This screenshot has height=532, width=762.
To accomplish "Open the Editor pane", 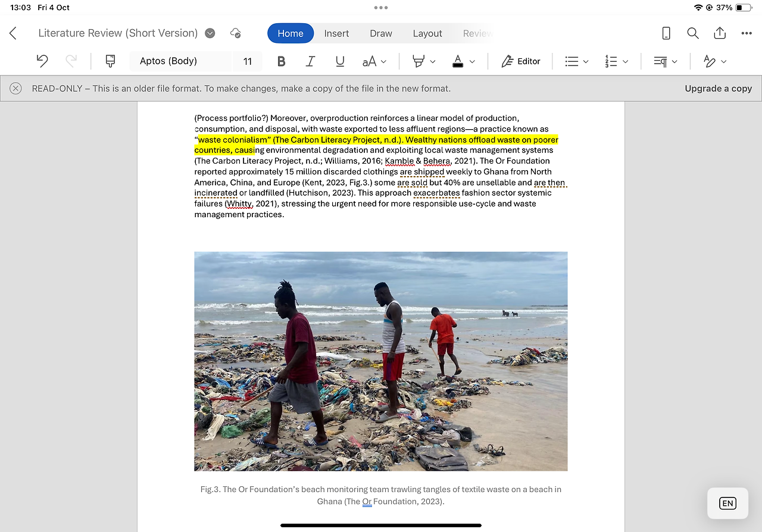I will point(521,61).
